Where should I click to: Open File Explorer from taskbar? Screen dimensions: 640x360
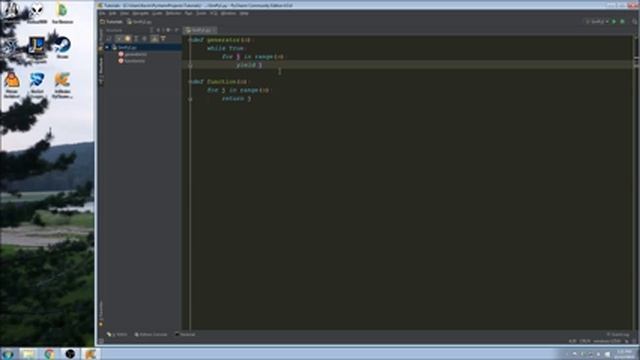point(29,353)
